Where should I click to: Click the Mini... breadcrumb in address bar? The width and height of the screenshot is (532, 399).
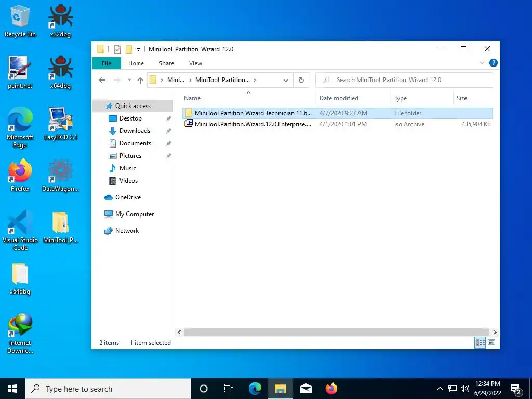point(176,80)
